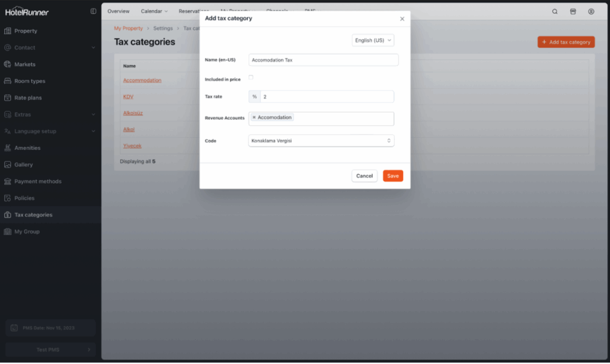Click the Save button in dialog

(393, 176)
